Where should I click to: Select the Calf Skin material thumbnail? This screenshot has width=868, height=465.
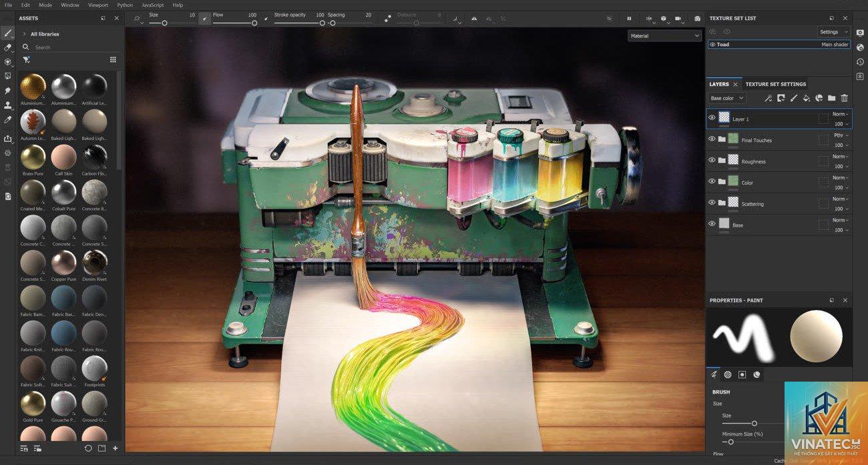coord(63,157)
